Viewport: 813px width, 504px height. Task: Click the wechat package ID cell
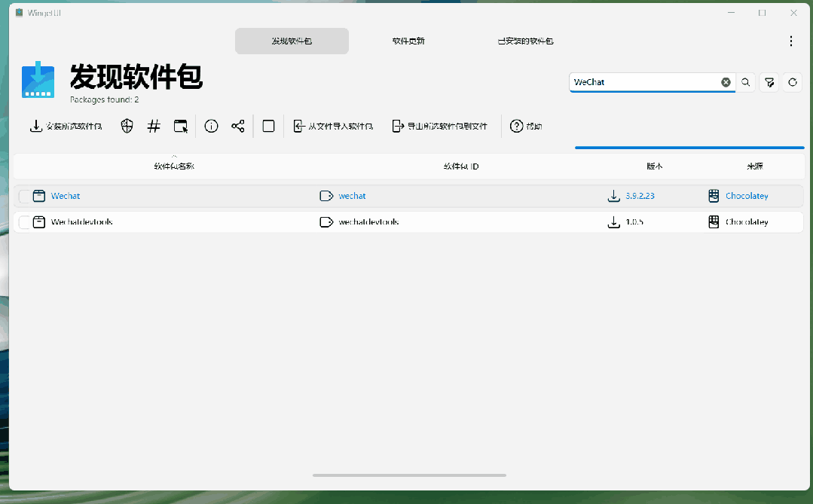click(x=352, y=196)
